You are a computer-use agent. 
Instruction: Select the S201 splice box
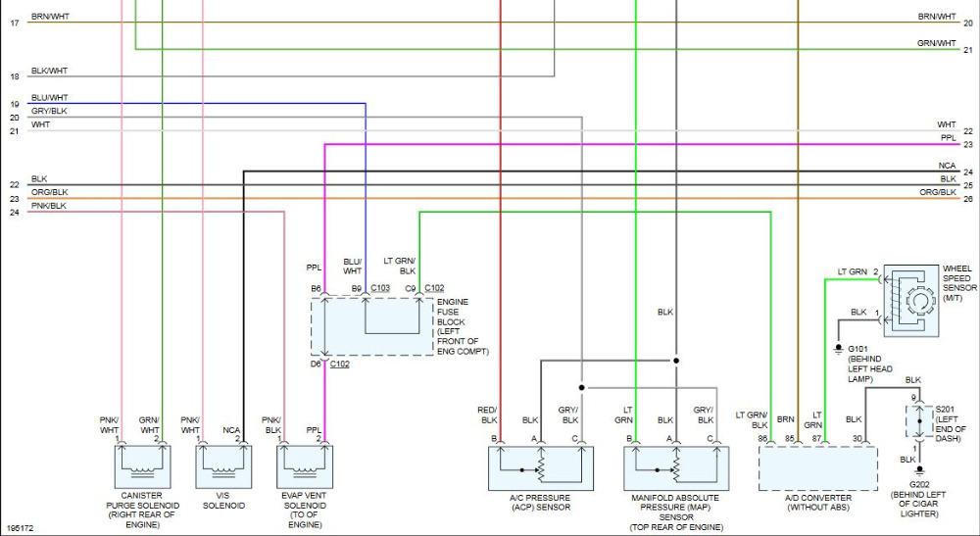919,421
